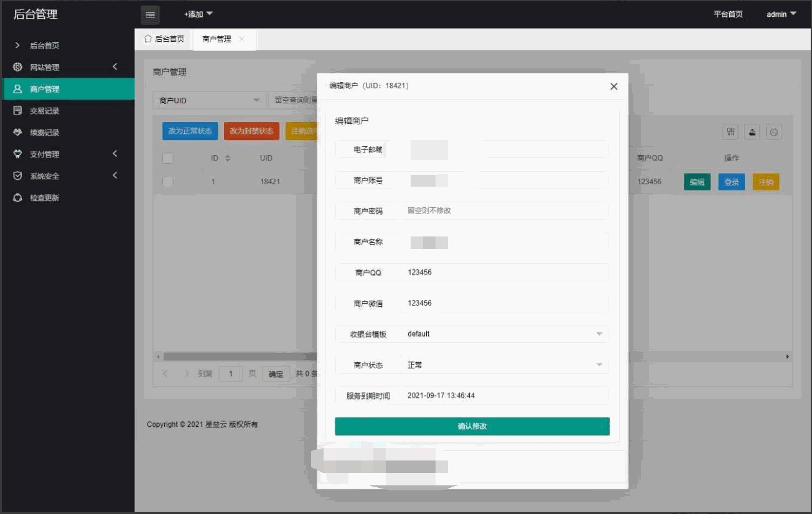Click the 商户密码 input field
The image size is (812, 514).
[504, 211]
